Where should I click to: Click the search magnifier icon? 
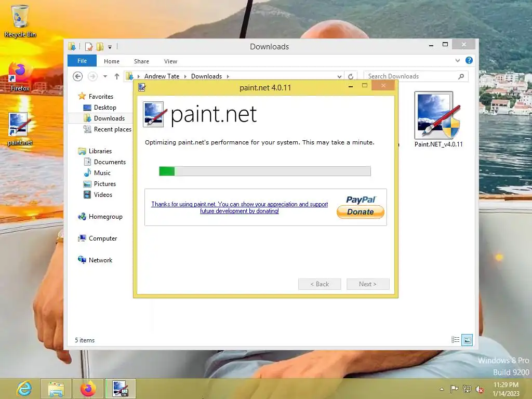click(461, 76)
